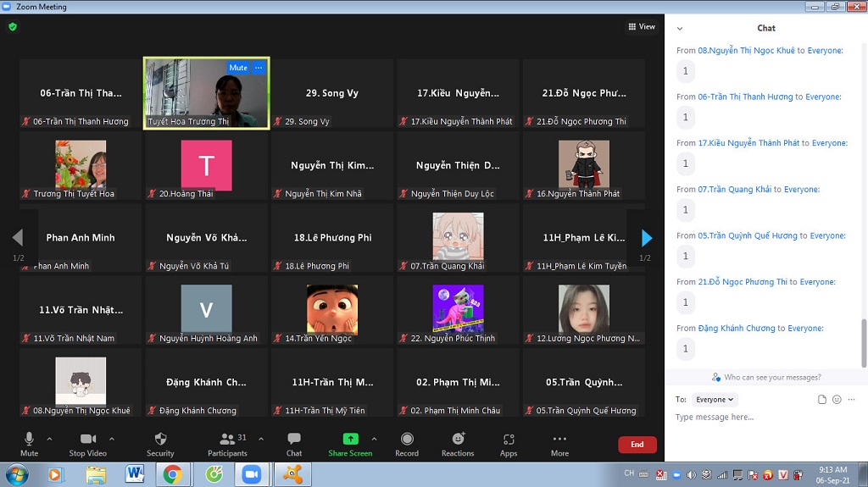The image size is (868, 487).
Task: Click the emoji icon in chat
Action: (837, 400)
